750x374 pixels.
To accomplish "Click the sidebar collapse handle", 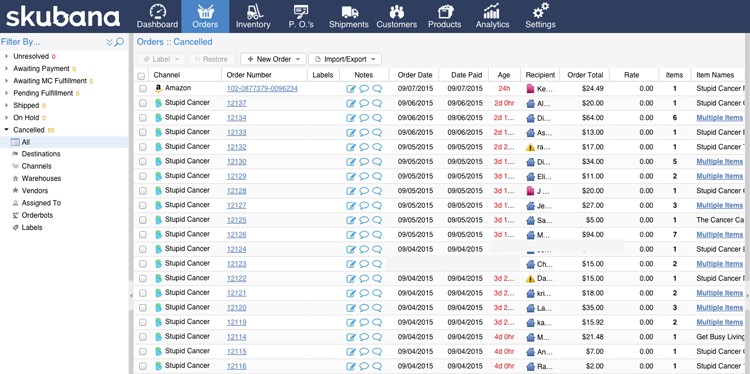I will click(x=131, y=296).
